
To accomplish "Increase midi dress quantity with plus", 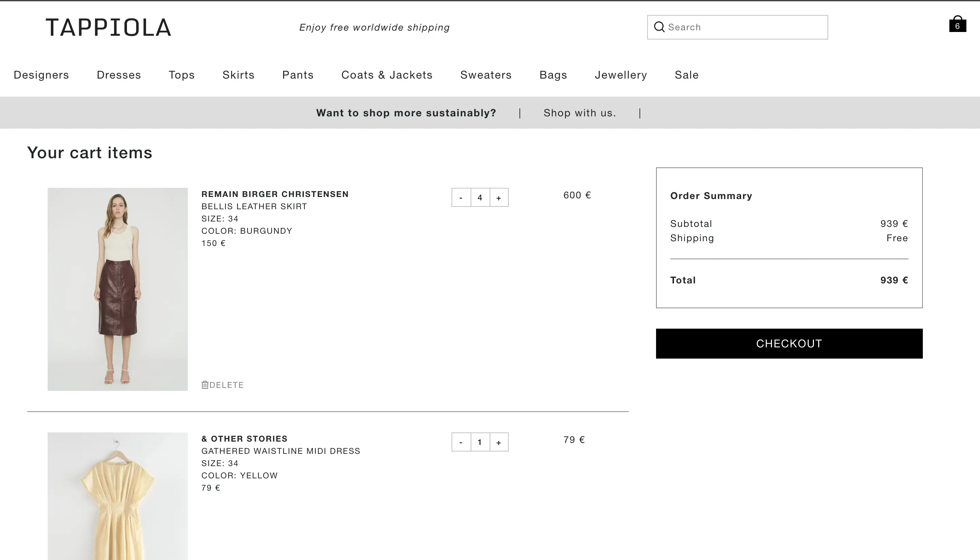I will (x=499, y=442).
